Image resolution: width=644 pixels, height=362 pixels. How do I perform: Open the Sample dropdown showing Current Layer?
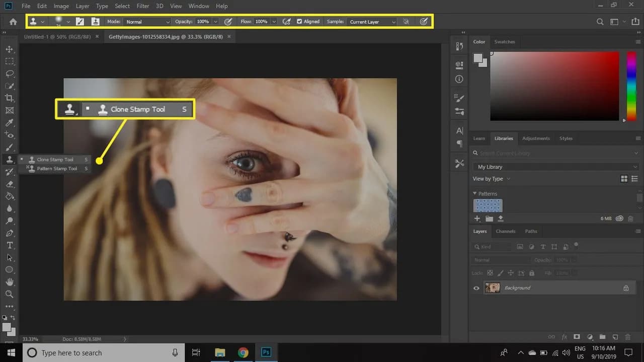(371, 21)
